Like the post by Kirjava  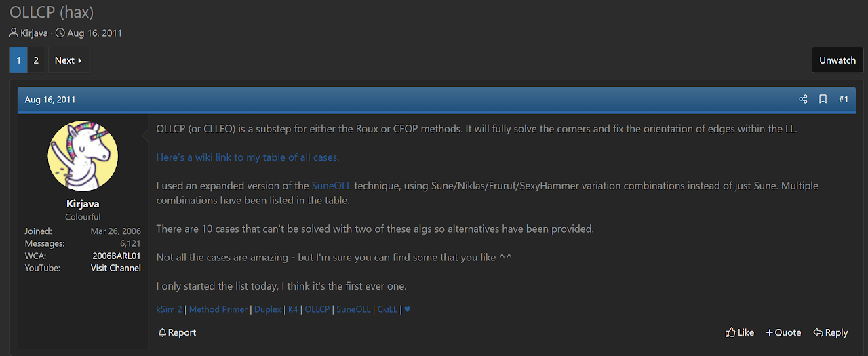[x=740, y=332]
